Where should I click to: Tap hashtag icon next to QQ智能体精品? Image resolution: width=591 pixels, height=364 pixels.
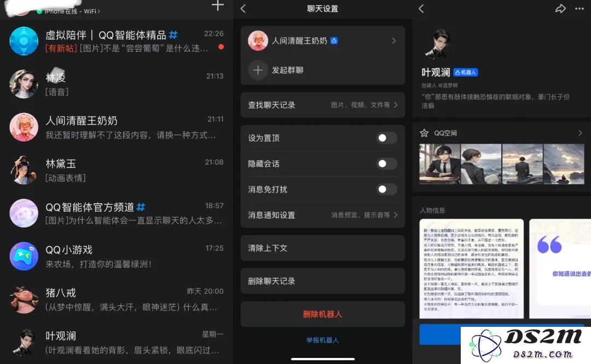click(173, 35)
